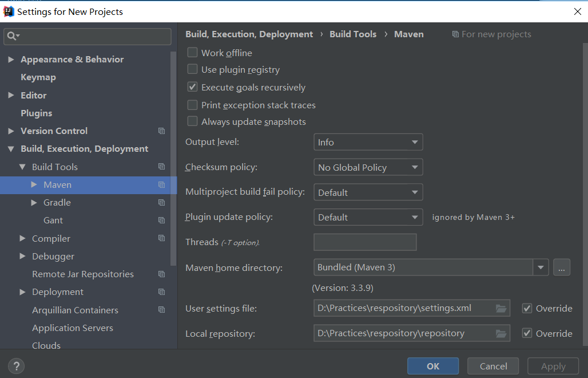
Task: Uncheck Execute goals recursively
Action: click(x=193, y=88)
